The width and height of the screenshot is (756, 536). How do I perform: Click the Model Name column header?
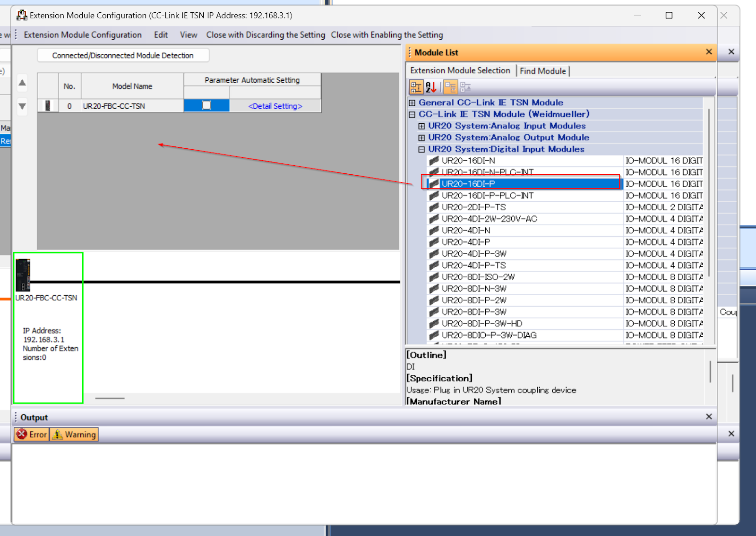(x=132, y=86)
